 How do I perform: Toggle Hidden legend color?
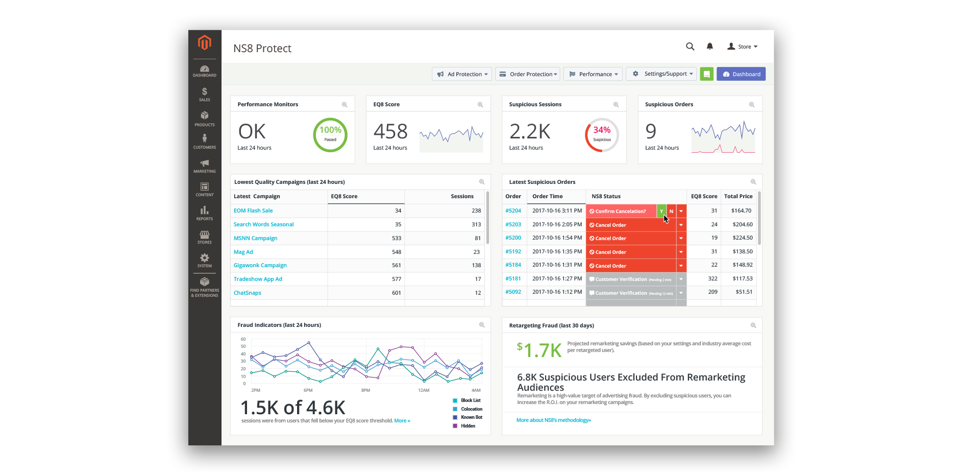[x=455, y=426]
